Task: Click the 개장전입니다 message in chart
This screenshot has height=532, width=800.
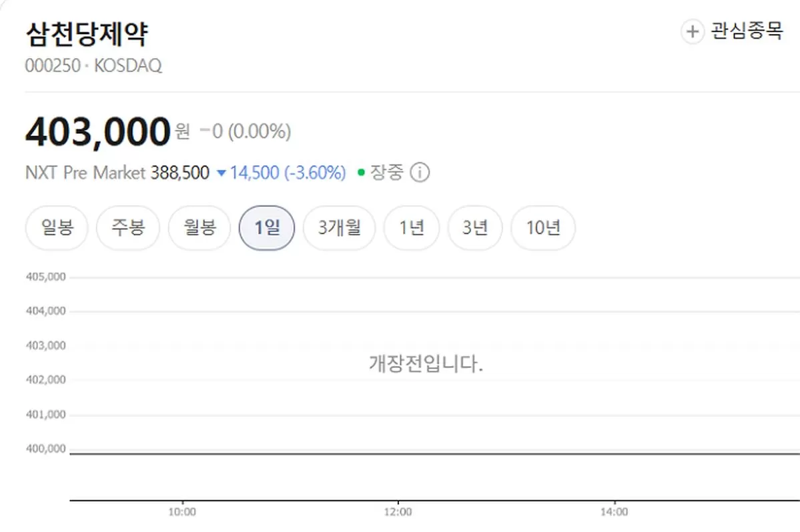Action: 425,364
